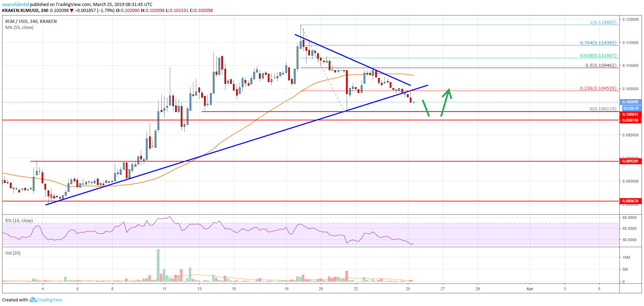Click the red 0.100043 price level tag
The width and height of the screenshot is (644, 306).
click(630, 115)
